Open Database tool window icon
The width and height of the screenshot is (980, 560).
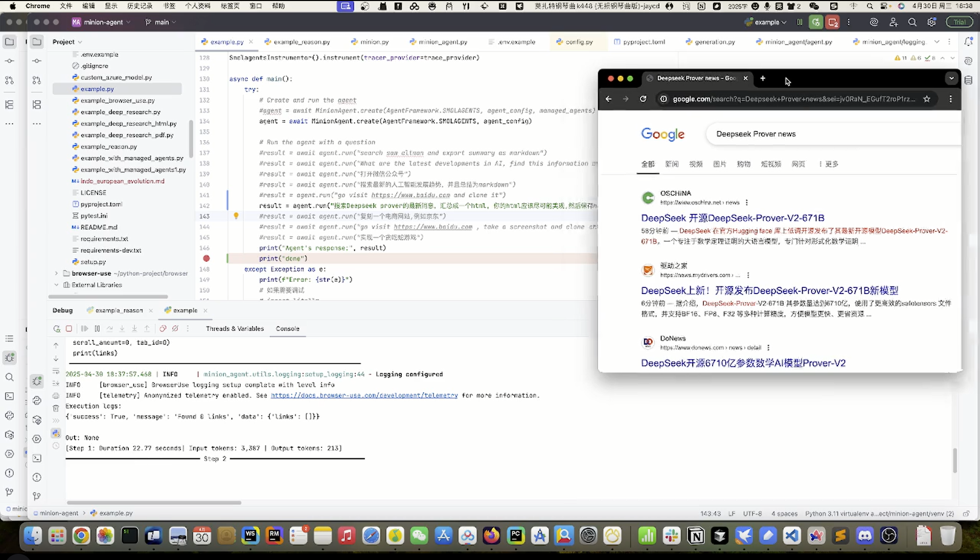pos(968,80)
